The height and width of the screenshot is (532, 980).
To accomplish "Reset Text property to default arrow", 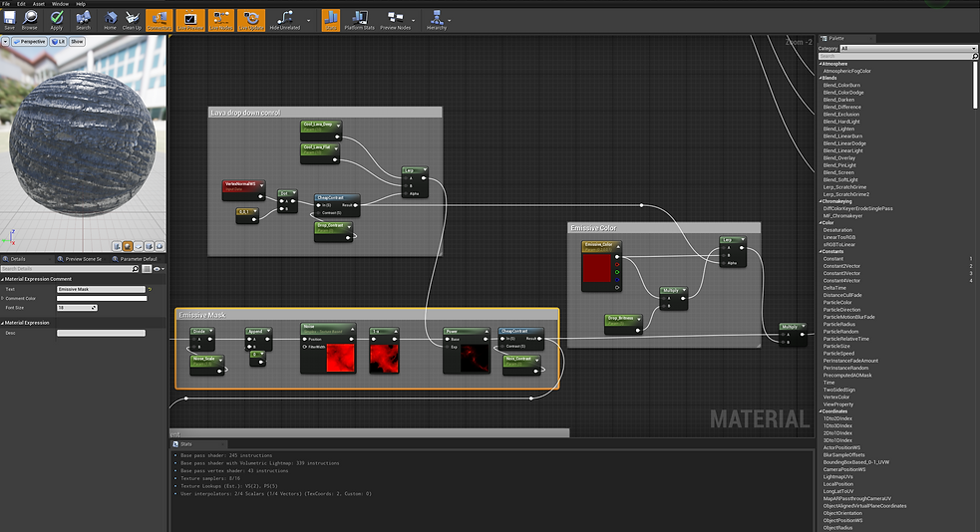I will 150,289.
